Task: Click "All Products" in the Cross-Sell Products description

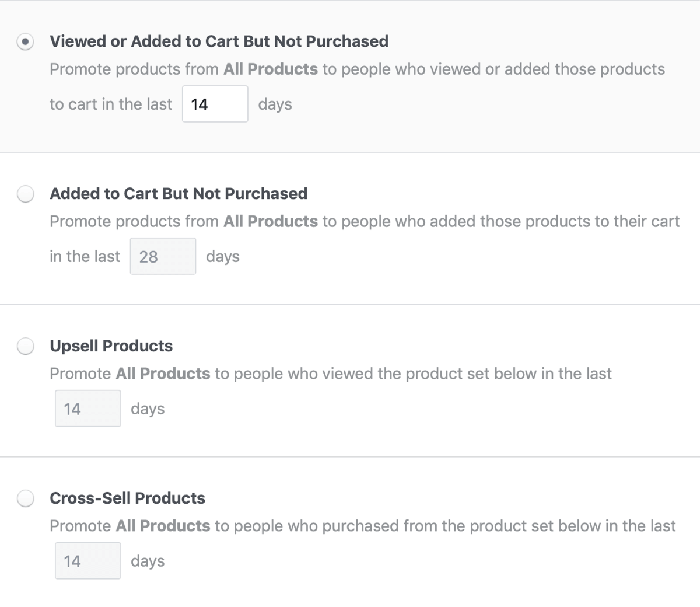Action: point(163,526)
